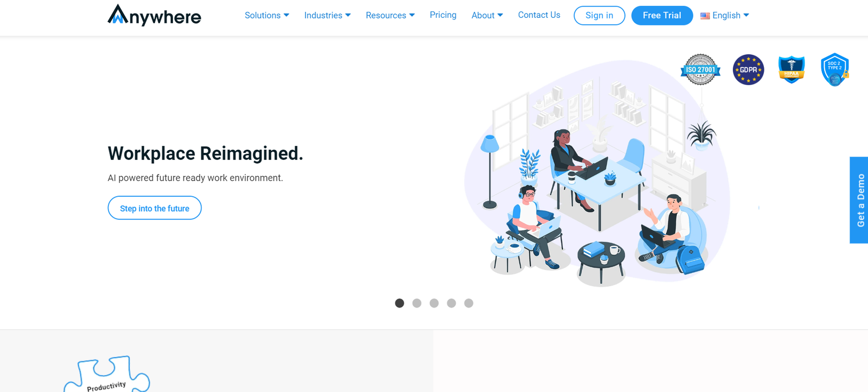
Task: Expand the Solutions dropdown menu
Action: [x=267, y=15]
